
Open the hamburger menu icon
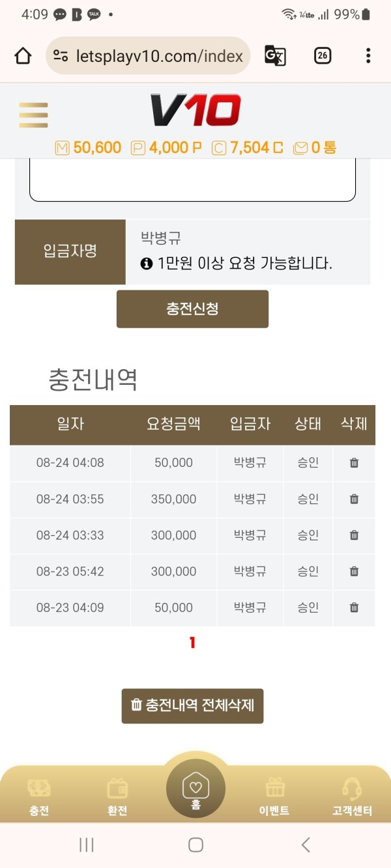coord(33,115)
